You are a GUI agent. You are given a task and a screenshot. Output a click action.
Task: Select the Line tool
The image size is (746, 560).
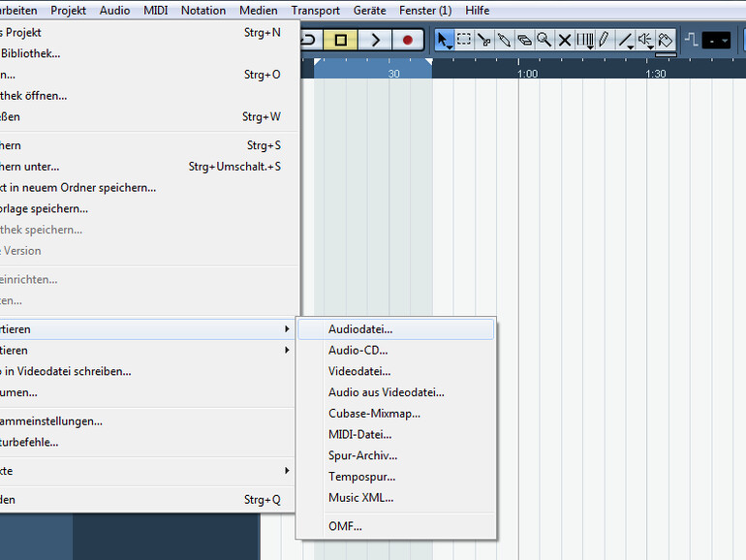click(x=626, y=40)
